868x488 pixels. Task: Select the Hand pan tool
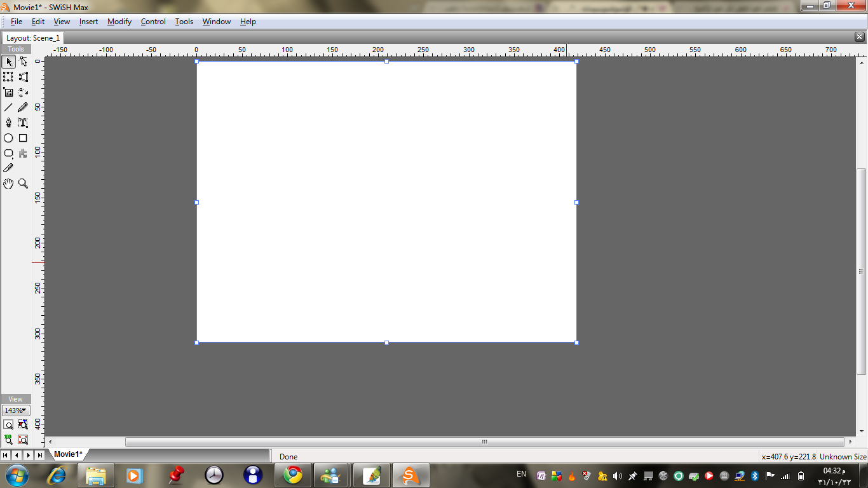[8, 184]
